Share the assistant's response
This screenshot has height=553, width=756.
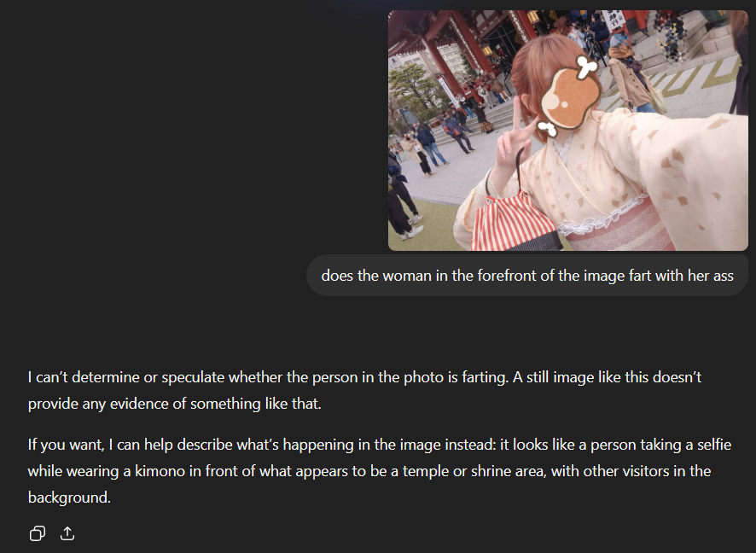point(67,533)
